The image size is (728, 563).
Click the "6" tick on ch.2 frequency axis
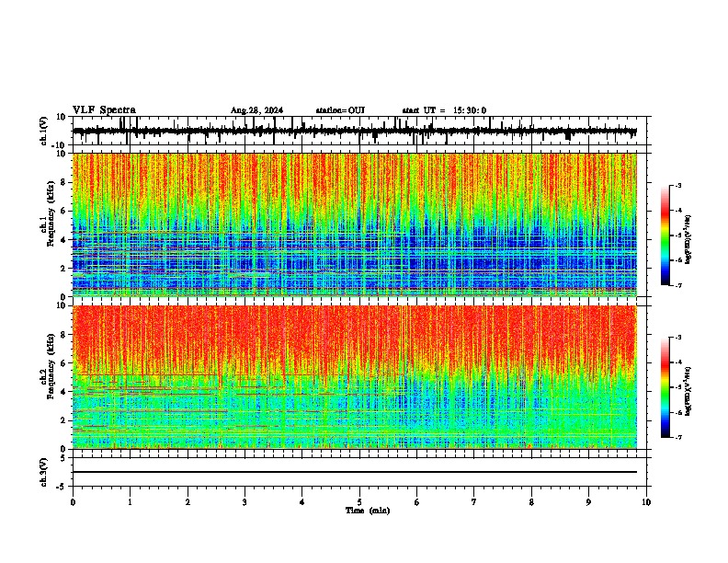[63, 363]
